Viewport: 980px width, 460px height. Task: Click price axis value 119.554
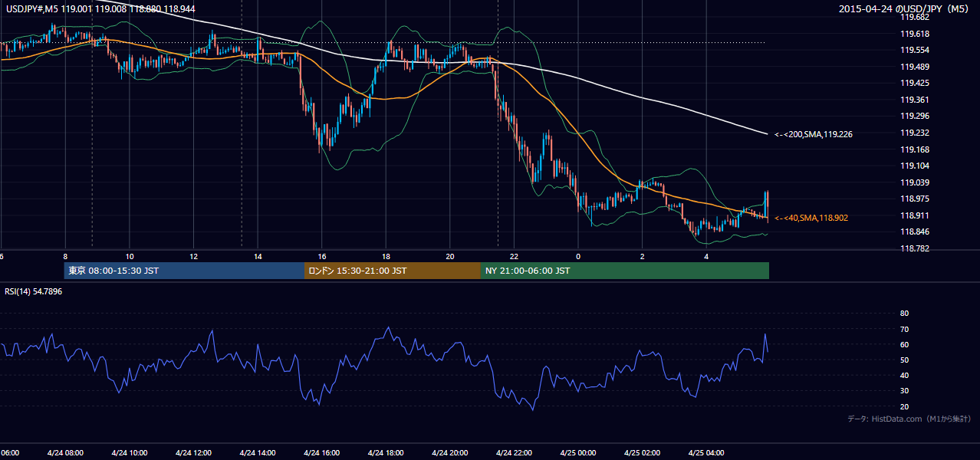click(915, 50)
